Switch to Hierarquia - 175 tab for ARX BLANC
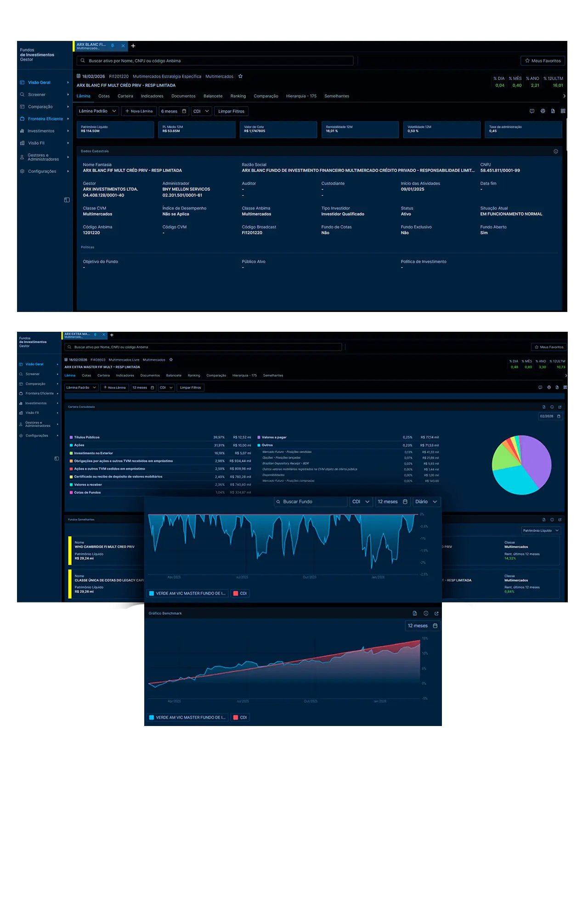 point(301,96)
